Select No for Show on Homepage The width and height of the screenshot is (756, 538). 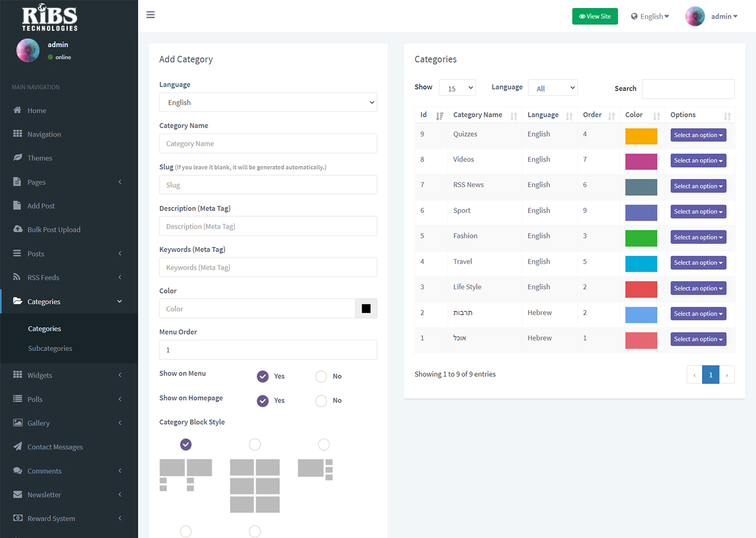(321, 401)
